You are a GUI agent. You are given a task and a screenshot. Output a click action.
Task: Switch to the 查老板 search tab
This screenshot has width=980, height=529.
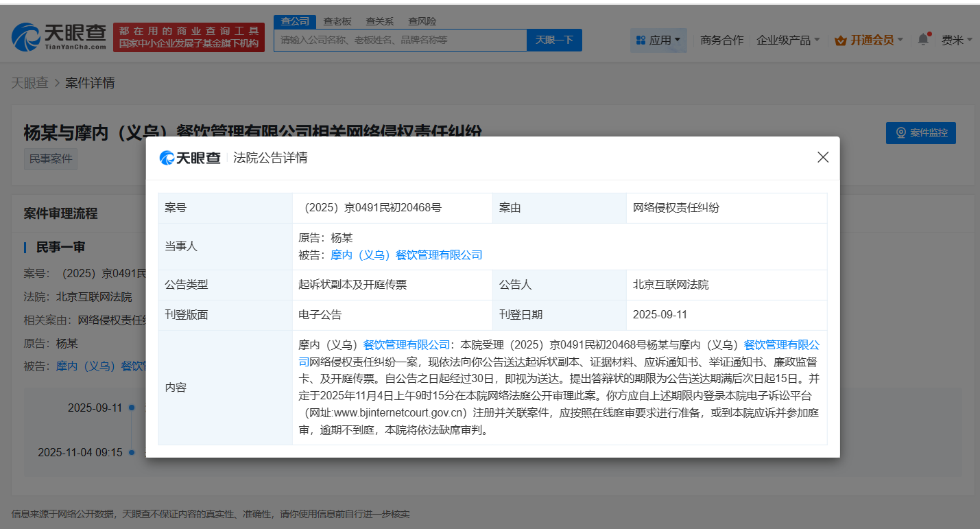337,21
